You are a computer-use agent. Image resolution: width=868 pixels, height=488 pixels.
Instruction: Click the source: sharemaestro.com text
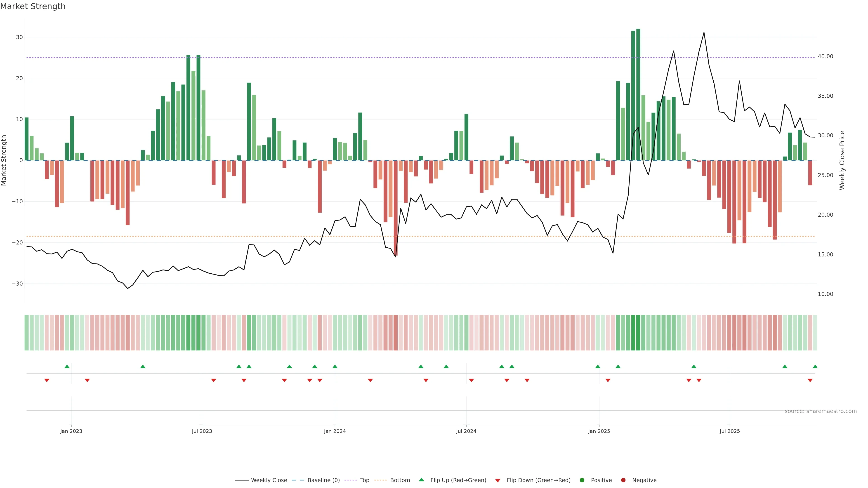click(x=821, y=411)
